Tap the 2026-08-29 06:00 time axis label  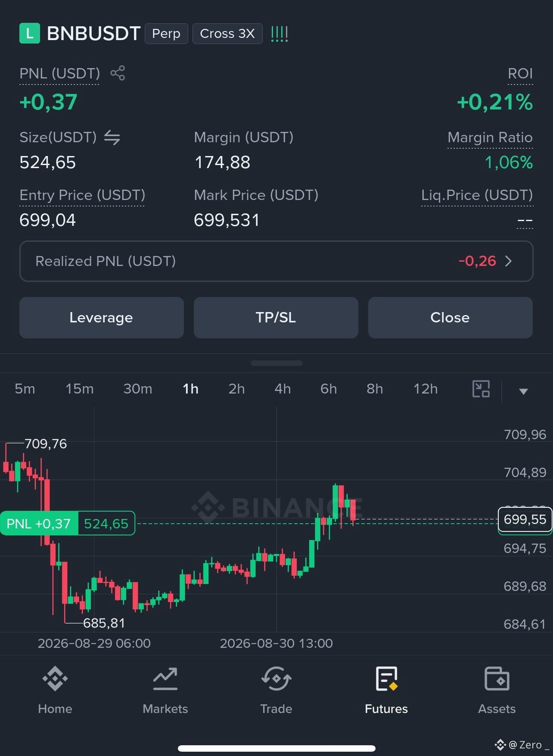point(94,644)
